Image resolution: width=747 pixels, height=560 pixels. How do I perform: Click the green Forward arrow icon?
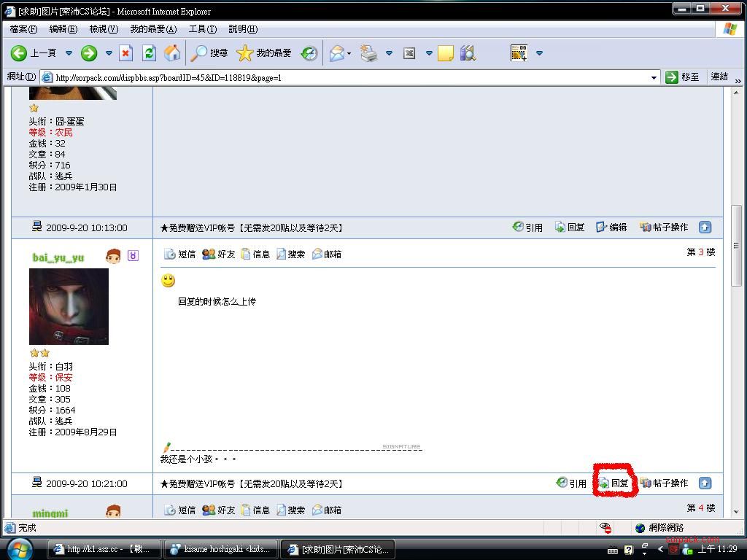(x=89, y=52)
